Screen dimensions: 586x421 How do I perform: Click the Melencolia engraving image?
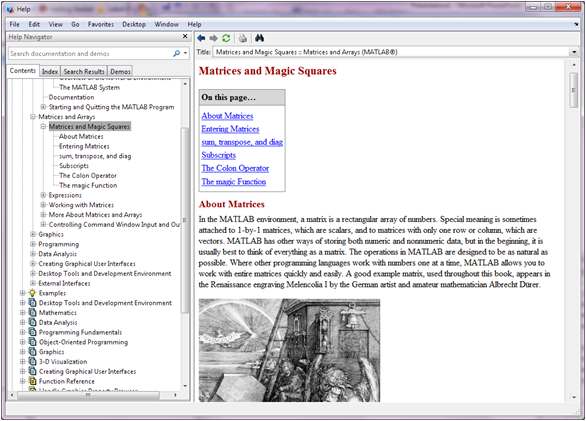pos(289,350)
